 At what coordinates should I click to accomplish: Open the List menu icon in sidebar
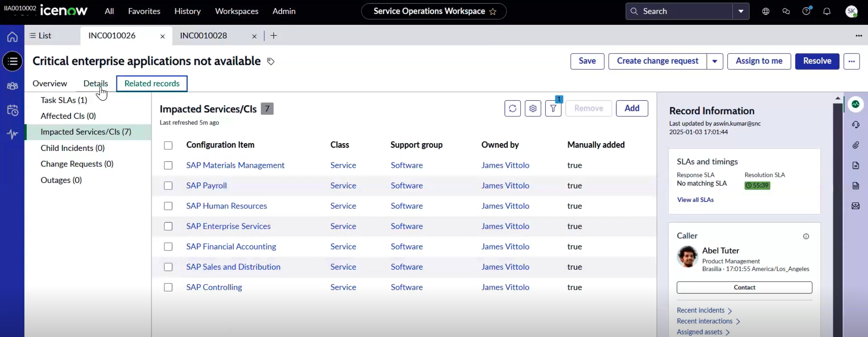(12, 61)
